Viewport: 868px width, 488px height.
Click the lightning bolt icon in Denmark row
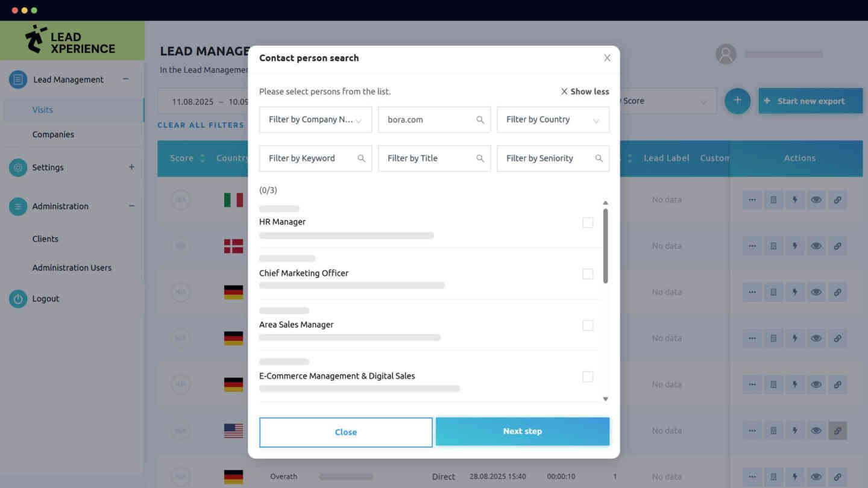(x=794, y=246)
